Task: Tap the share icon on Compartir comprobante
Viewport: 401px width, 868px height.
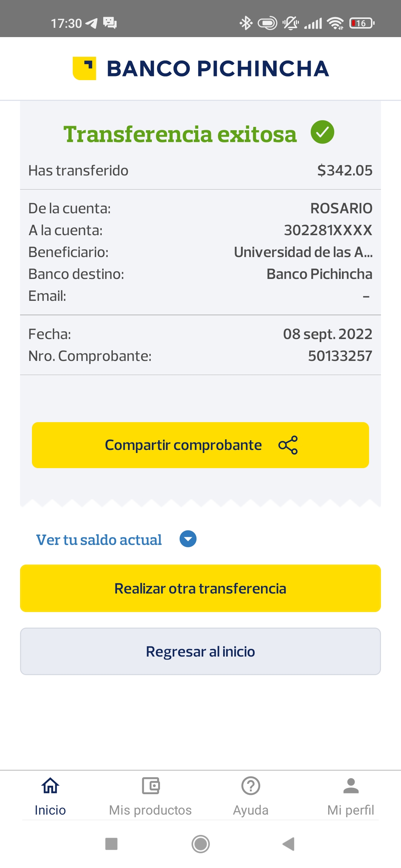Action: 288,445
